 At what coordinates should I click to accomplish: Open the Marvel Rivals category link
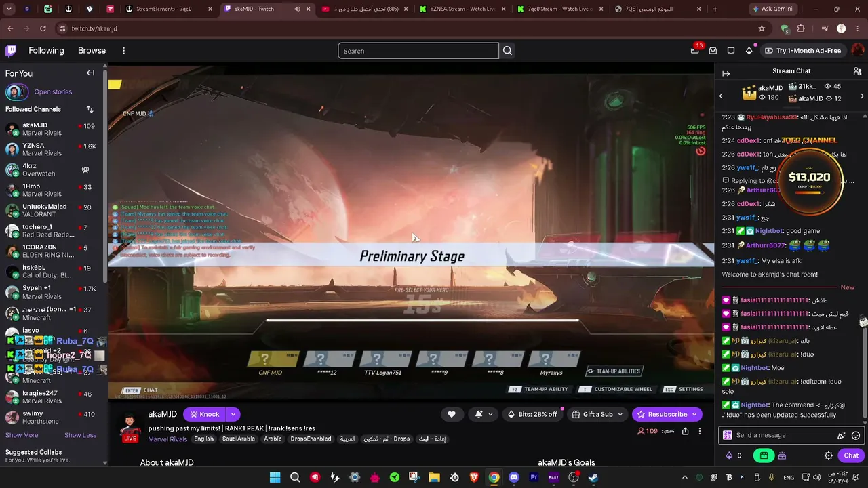coord(168,439)
